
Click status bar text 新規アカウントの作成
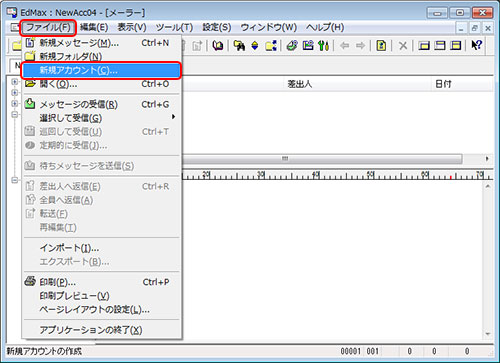[44, 351]
